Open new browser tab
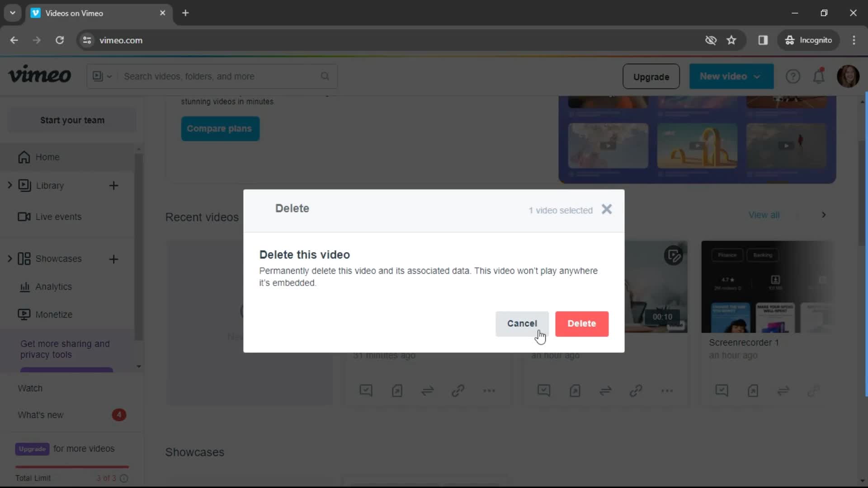Screen dimensions: 868x488 185,13
